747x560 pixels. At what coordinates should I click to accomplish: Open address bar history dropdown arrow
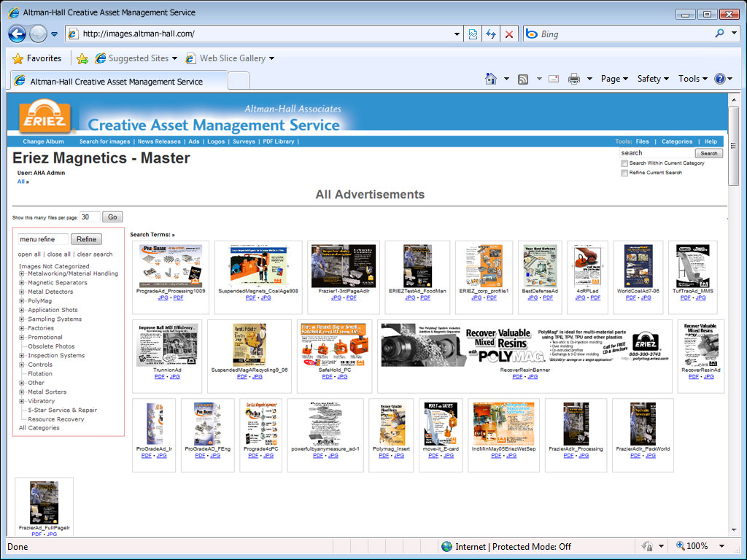coord(457,34)
